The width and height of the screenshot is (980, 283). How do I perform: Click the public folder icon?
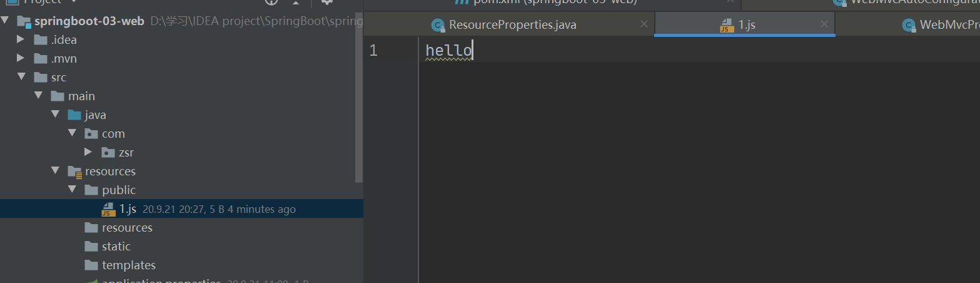coord(91,190)
